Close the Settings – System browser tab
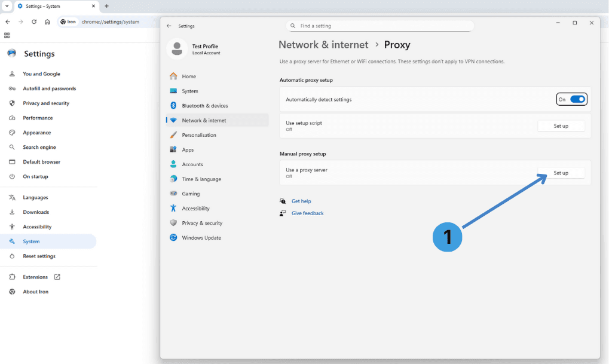 tap(93, 6)
